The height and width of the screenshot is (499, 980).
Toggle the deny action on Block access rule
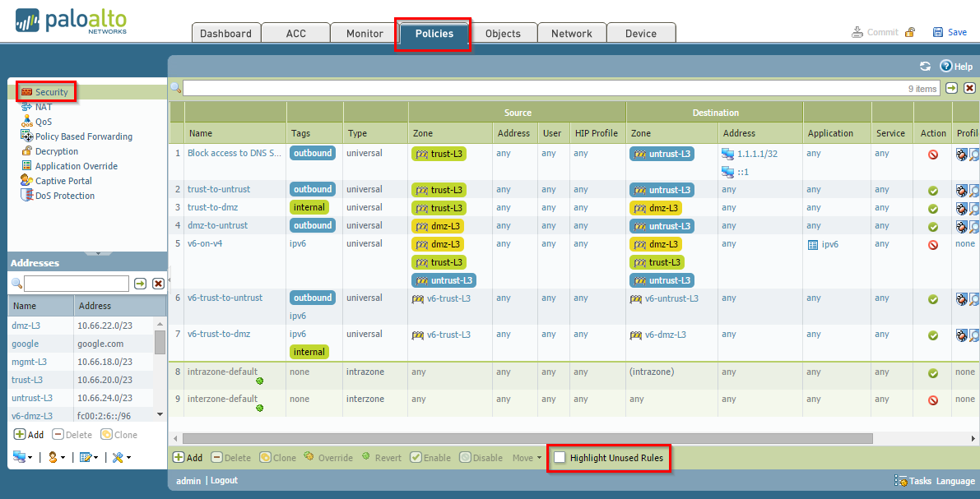(933, 154)
